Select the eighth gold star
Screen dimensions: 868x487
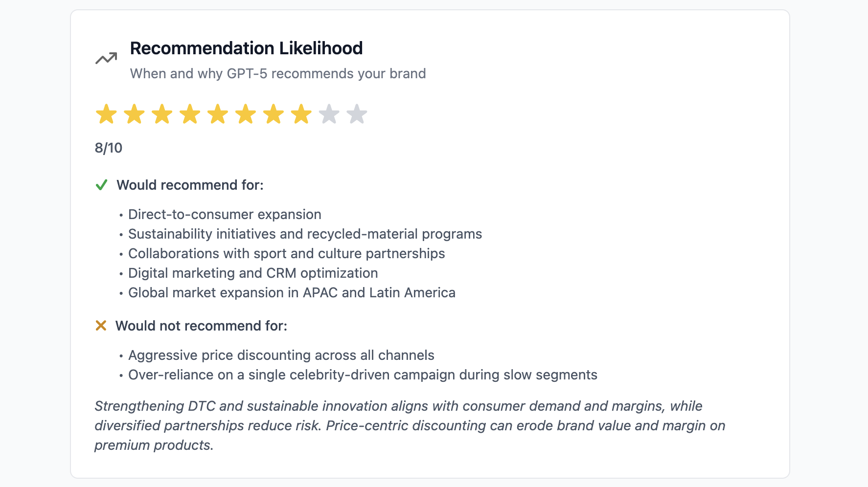click(301, 114)
